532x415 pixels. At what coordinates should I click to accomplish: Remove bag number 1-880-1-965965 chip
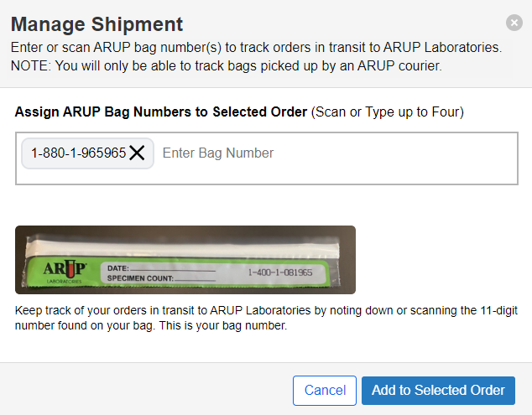point(138,153)
